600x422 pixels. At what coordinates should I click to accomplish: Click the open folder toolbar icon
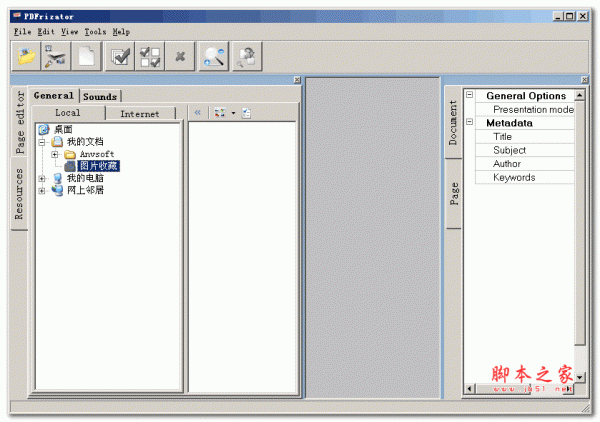tap(26, 57)
